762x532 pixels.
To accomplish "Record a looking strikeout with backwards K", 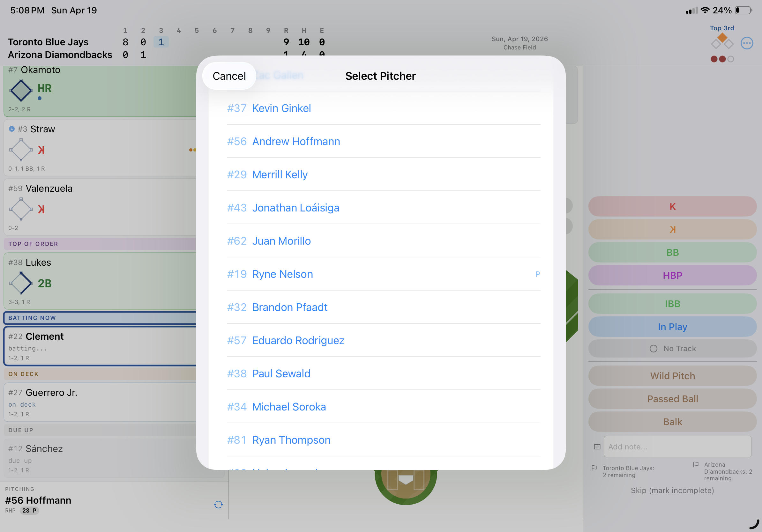I will (x=672, y=229).
